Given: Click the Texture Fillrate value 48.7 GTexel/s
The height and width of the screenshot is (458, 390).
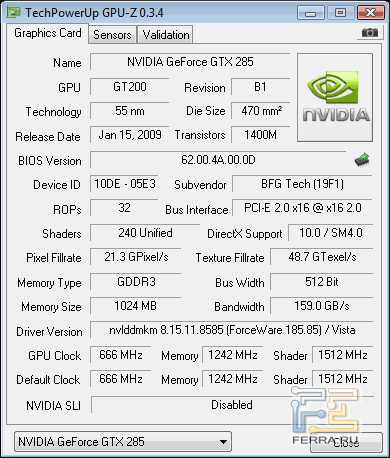Looking at the screenshot, I should tap(322, 257).
